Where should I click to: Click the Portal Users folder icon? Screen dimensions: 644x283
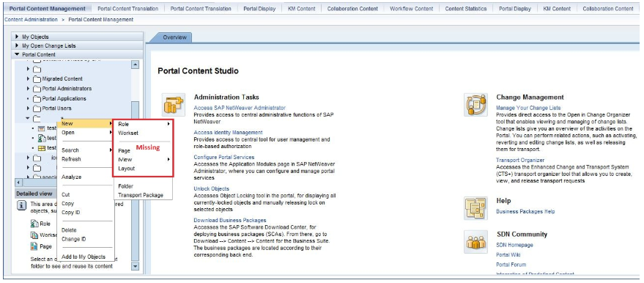point(37,109)
